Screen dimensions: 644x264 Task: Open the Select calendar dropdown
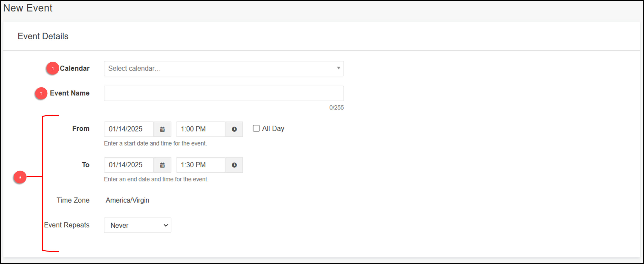pyautogui.click(x=220, y=69)
